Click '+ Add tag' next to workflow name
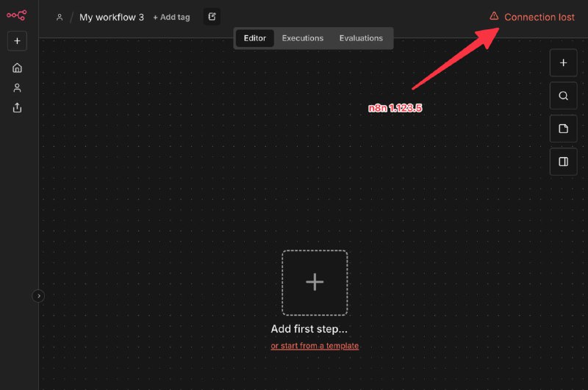The image size is (588, 390). pyautogui.click(x=171, y=17)
